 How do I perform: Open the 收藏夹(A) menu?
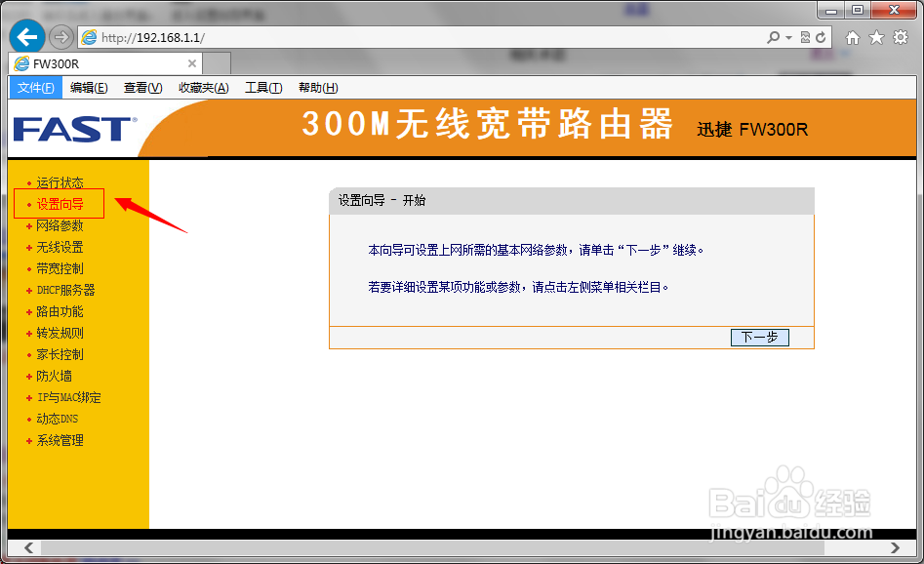tap(204, 88)
